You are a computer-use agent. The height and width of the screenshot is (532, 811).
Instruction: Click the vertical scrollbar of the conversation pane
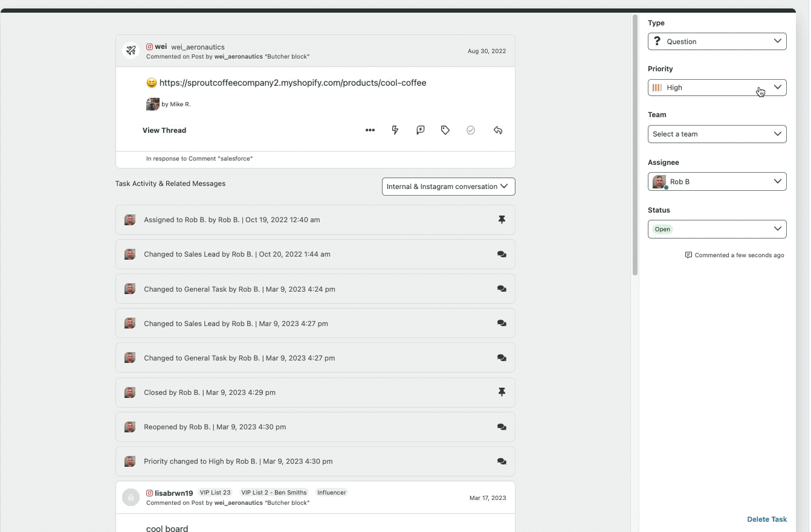[x=635, y=145]
